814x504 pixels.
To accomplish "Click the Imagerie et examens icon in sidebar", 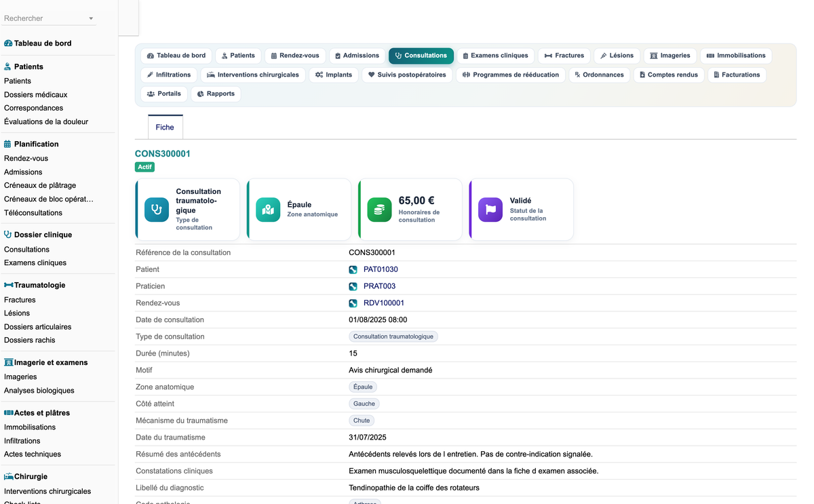I will (9, 362).
